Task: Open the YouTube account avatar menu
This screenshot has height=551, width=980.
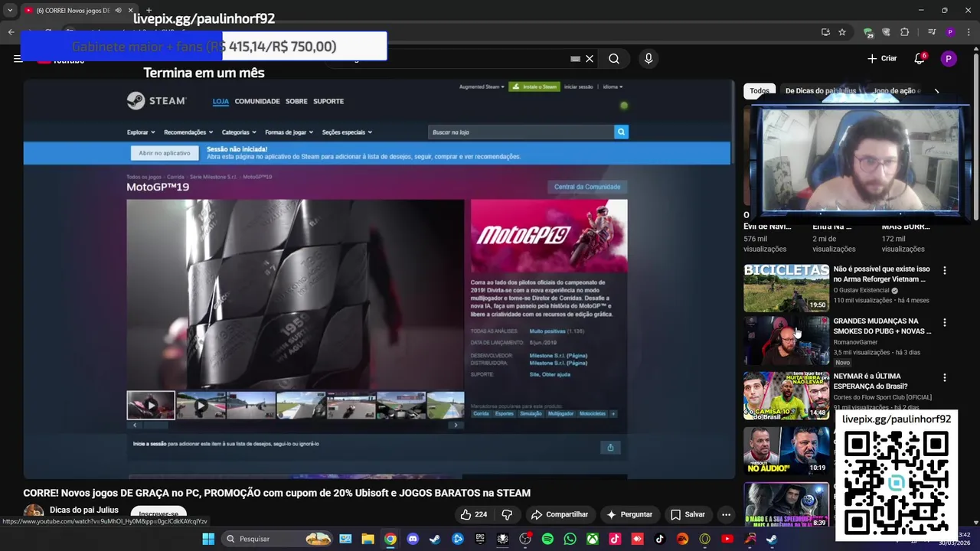Action: (x=949, y=59)
